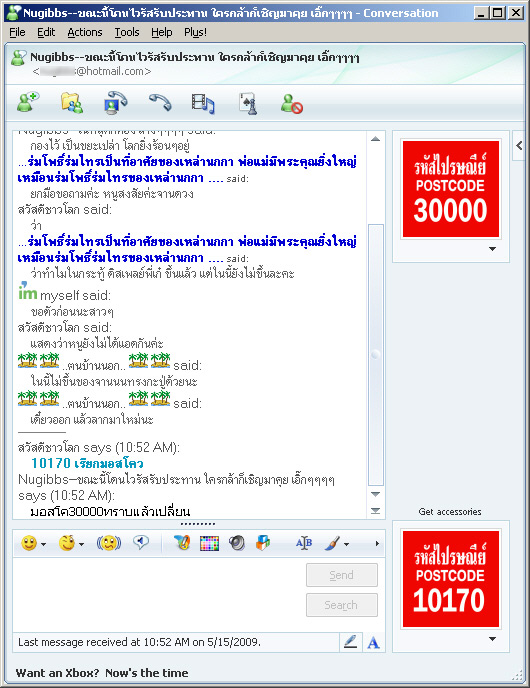The image size is (530, 688).
Task: Switch to text typing mode with the A icon
Action: (x=373, y=643)
